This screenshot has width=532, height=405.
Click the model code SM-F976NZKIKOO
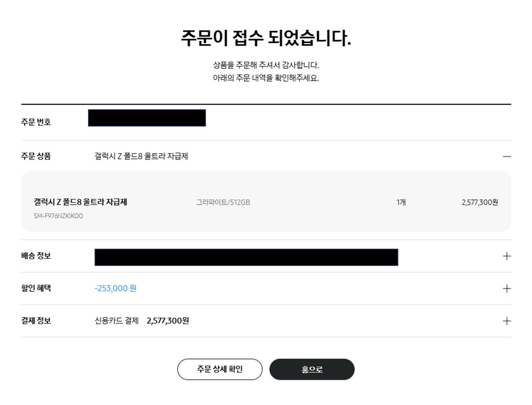(x=59, y=216)
